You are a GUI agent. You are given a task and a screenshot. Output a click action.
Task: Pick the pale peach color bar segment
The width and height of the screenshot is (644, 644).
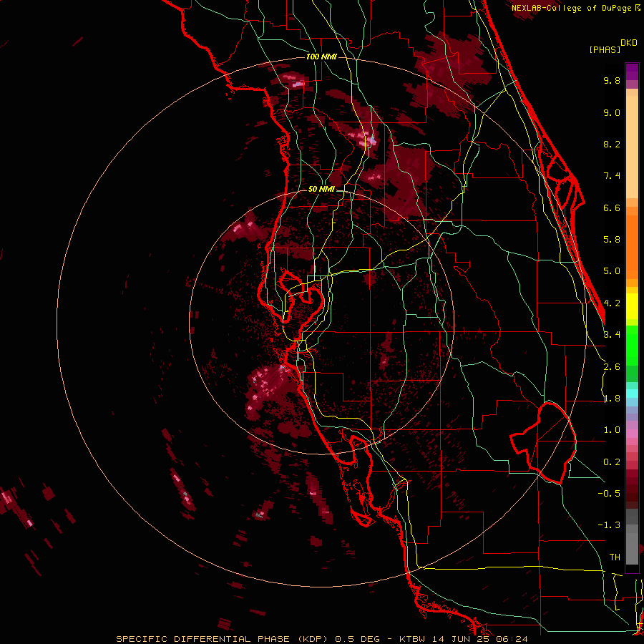[632, 147]
